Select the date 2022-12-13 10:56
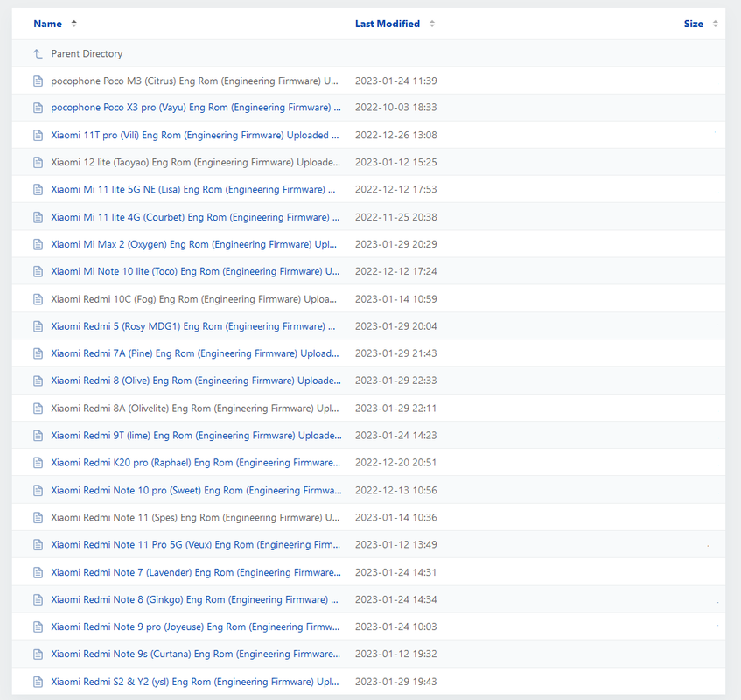 (x=396, y=491)
